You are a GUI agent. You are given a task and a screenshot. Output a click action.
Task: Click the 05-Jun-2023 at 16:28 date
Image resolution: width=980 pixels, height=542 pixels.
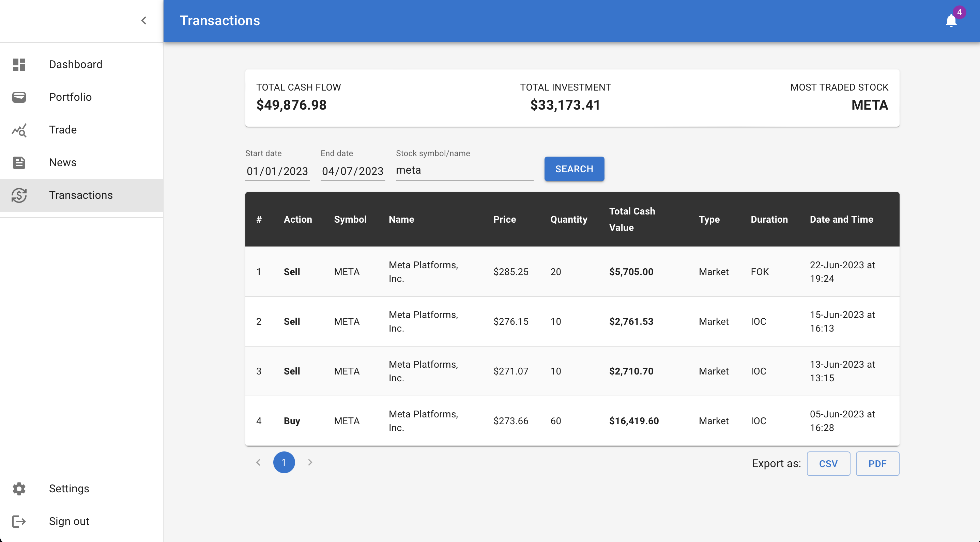click(x=842, y=421)
